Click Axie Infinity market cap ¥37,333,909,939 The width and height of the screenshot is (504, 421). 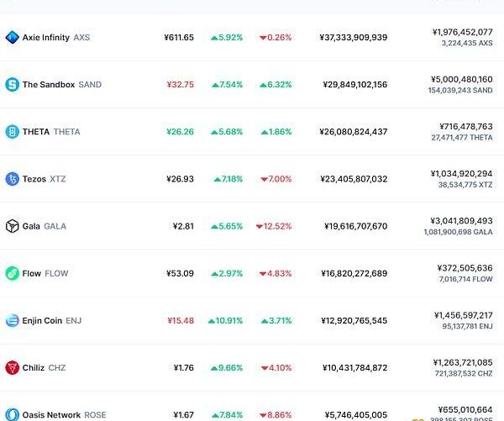[x=353, y=37]
